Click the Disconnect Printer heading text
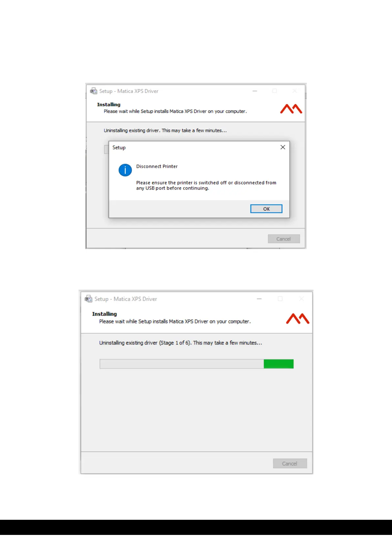 pos(157,166)
